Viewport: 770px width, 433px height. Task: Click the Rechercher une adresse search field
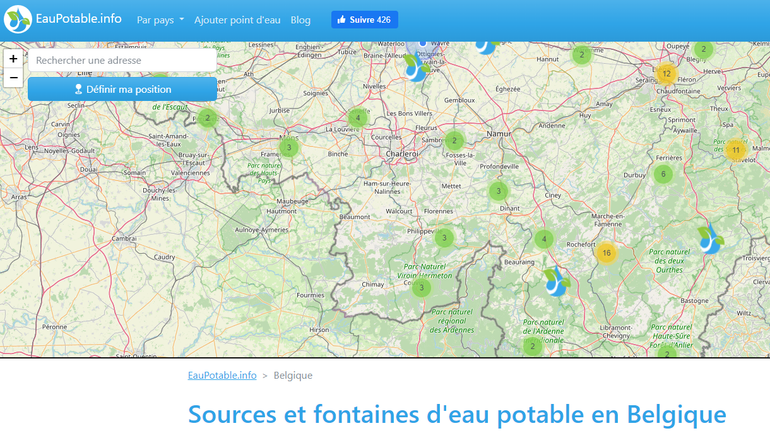point(122,60)
